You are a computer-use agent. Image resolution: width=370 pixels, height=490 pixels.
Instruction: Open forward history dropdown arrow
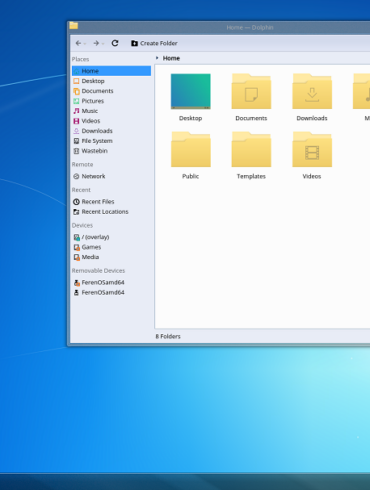point(103,44)
